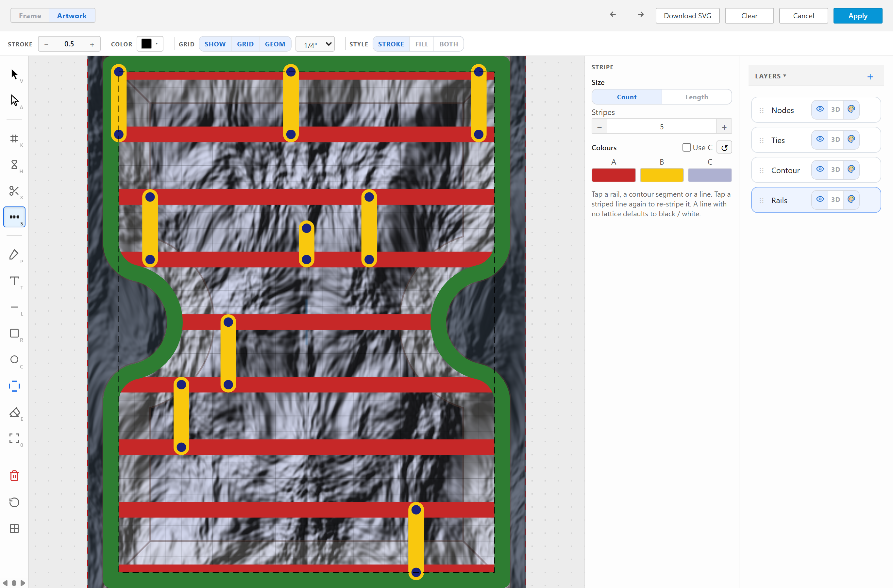Choose the text tool
Screen dimensions: 893x588
[x=14, y=281]
